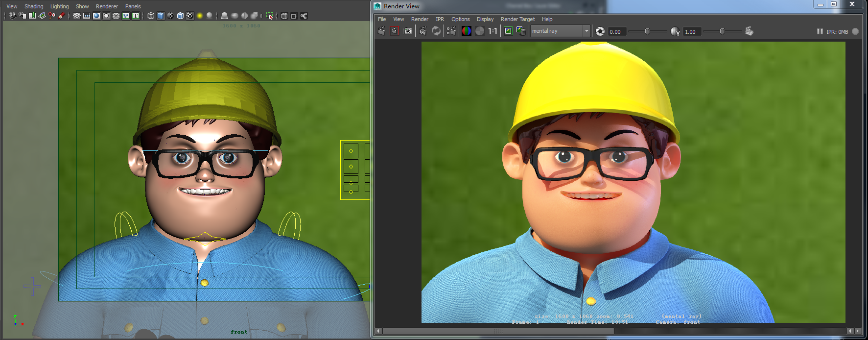Open Render View File menu
Screen dimensions: 868x340
point(382,19)
